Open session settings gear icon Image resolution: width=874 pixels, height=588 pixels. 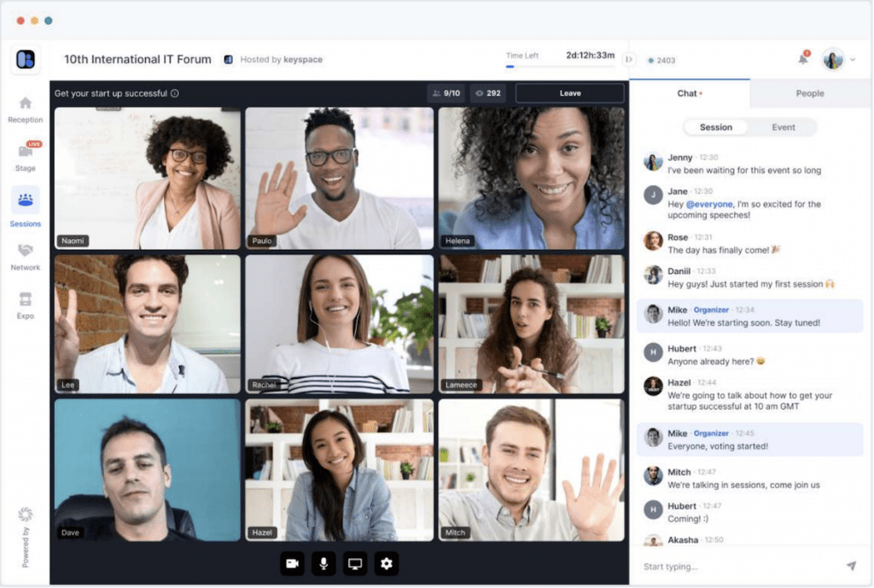pos(387,563)
